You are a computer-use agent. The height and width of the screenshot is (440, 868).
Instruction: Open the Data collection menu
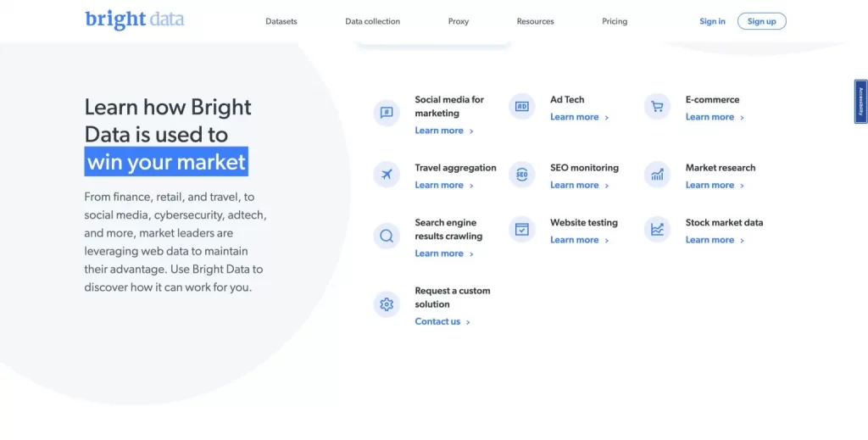[x=373, y=21]
